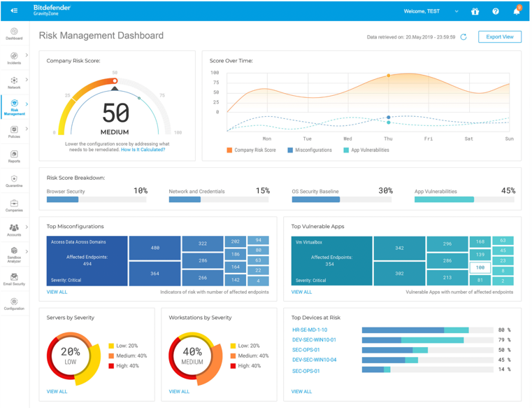Screen dimensions: 532x408
Task: Click the Export View button
Action: point(499,36)
